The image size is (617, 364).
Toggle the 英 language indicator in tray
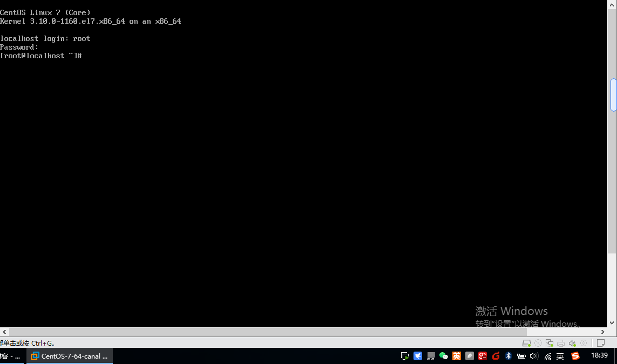click(x=560, y=356)
